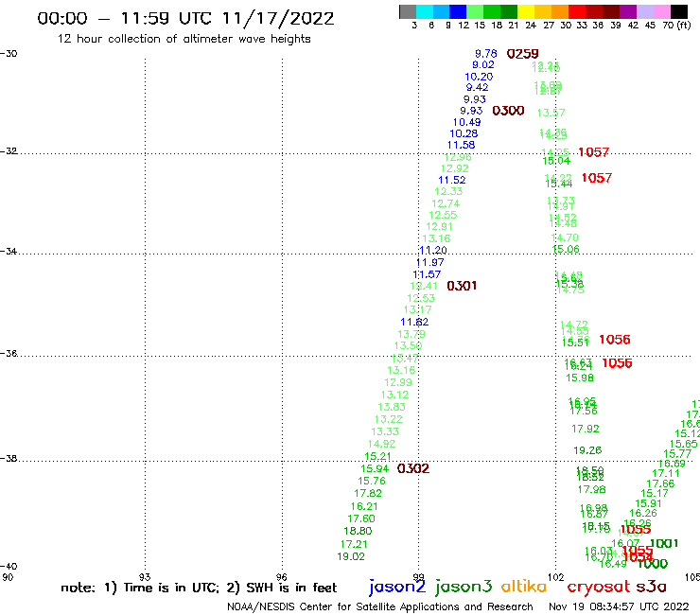Click the wave height value '10.49'
This screenshot has height=615, width=700.
coord(466,122)
